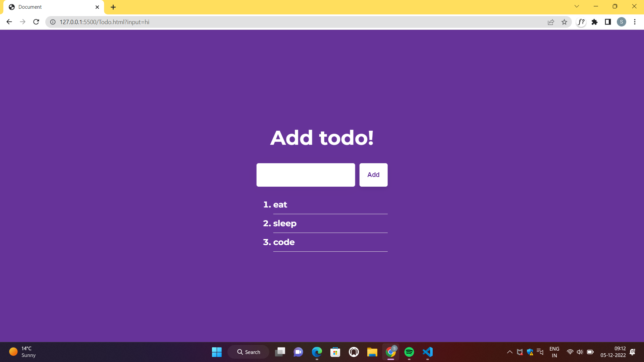644x362 pixels.
Task: Open the browser Extensions puzzle icon
Action: pos(595,22)
